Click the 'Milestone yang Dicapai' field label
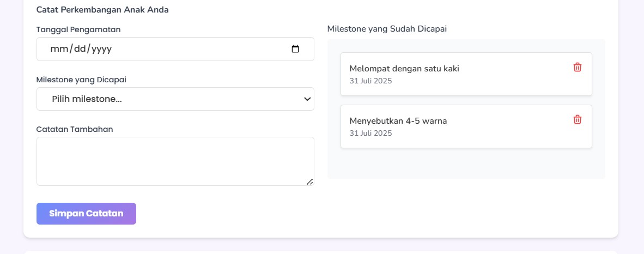The height and width of the screenshot is (254, 644). point(81,80)
